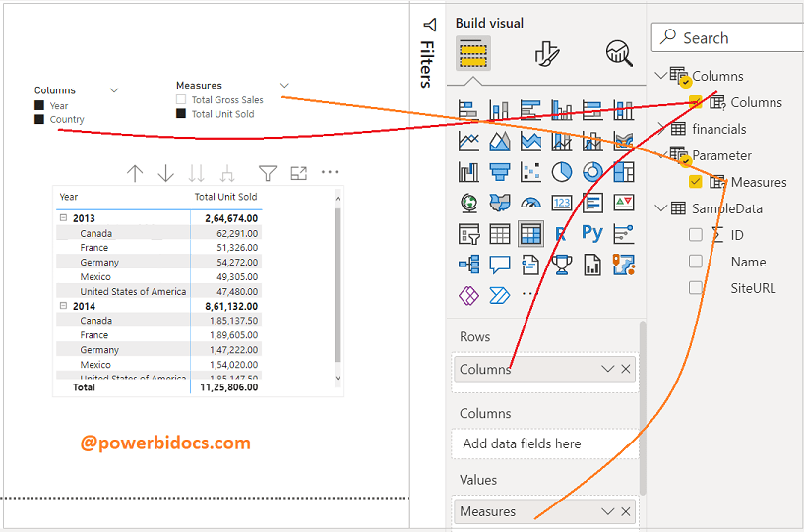
Task: Uncheck Total Unit Sold in Measures slicer
Action: coord(181,113)
